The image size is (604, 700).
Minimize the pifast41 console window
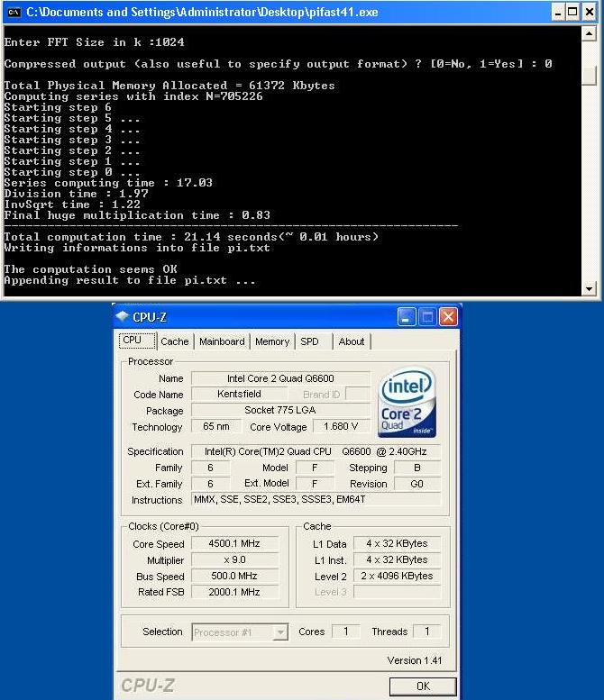(557, 12)
